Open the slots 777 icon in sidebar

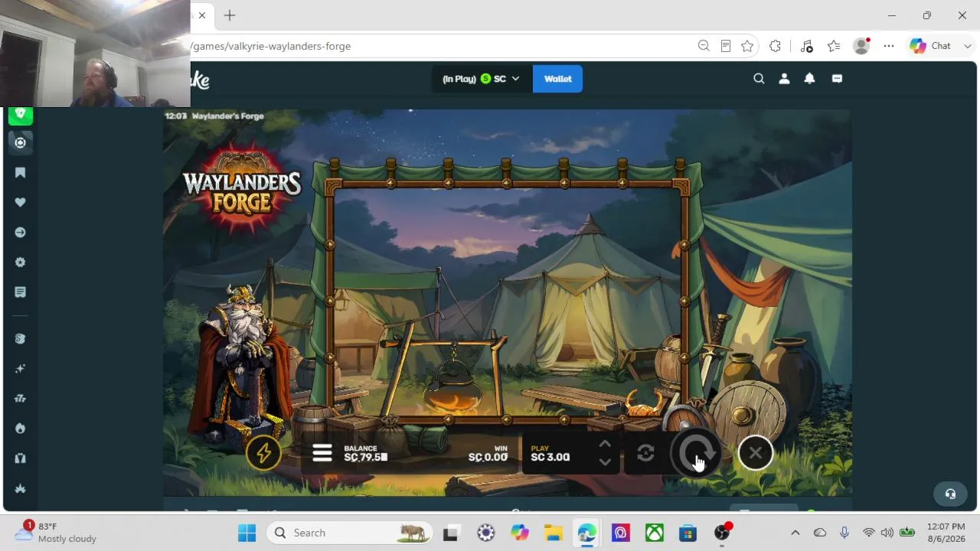(x=21, y=398)
